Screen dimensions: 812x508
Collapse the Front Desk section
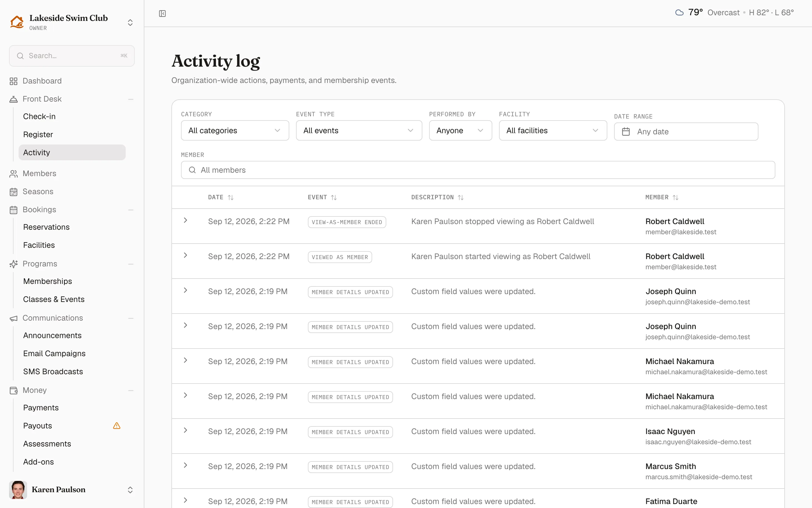pos(131,99)
